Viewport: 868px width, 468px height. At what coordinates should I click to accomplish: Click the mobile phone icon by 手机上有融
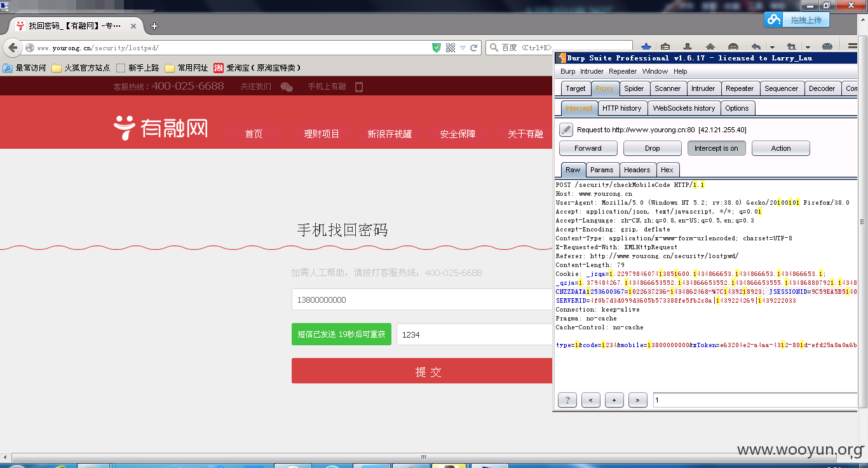[359, 87]
